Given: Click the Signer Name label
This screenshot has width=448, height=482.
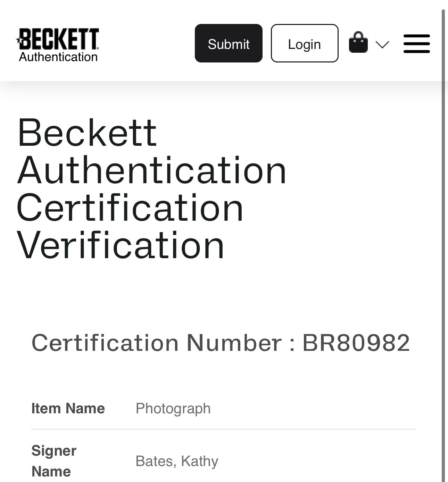Looking at the screenshot, I should (x=54, y=461).
